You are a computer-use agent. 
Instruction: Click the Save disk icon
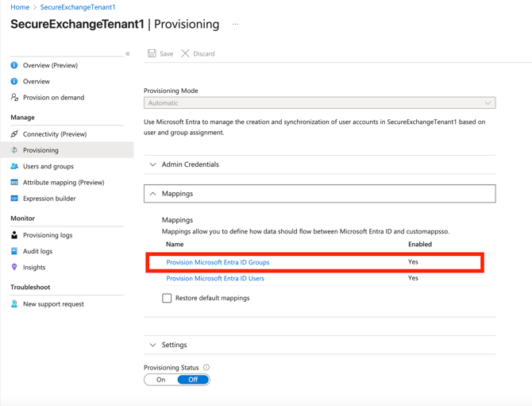click(x=152, y=54)
